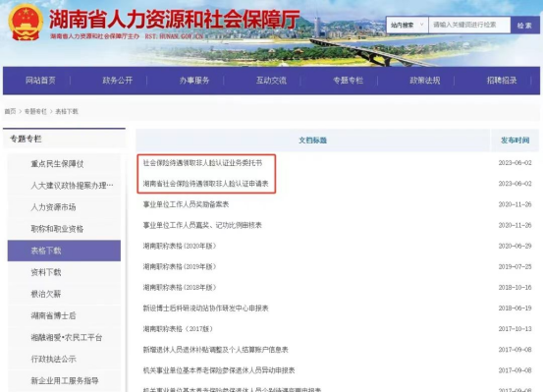The height and width of the screenshot is (392, 543).
Task: Focus the keyword search input field
Action: (x=469, y=25)
